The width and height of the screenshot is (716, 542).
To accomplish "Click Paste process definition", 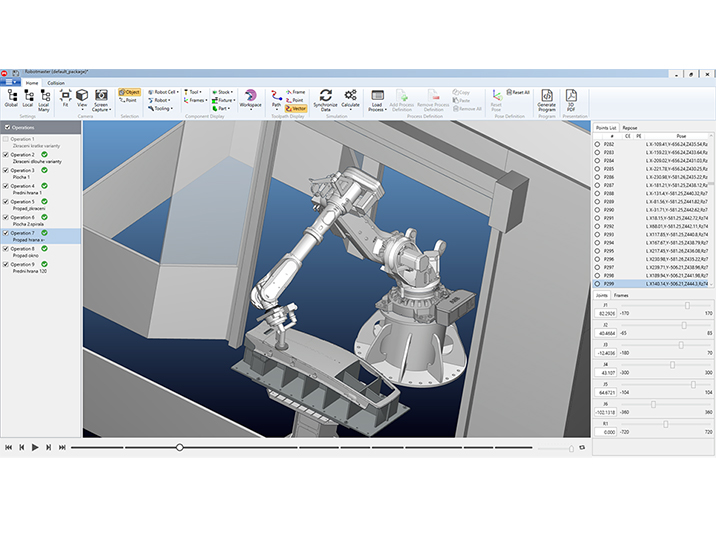I will coord(461,100).
